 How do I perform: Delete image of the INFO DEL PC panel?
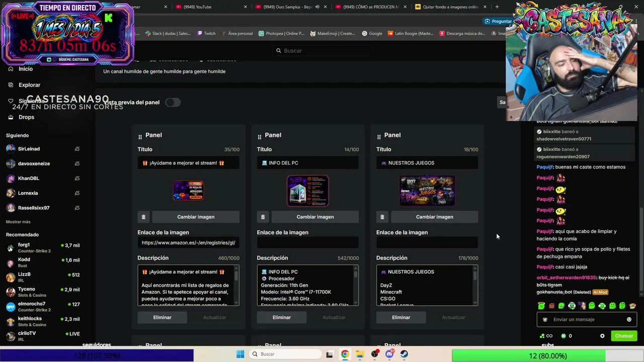263,217
